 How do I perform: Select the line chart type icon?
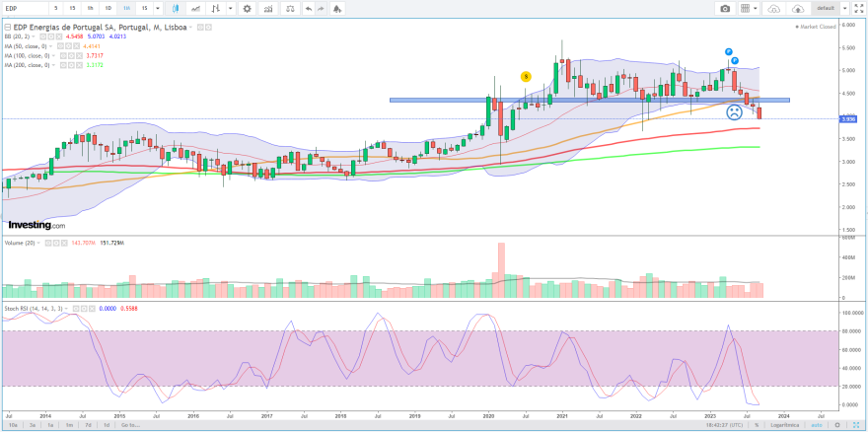(195, 8)
